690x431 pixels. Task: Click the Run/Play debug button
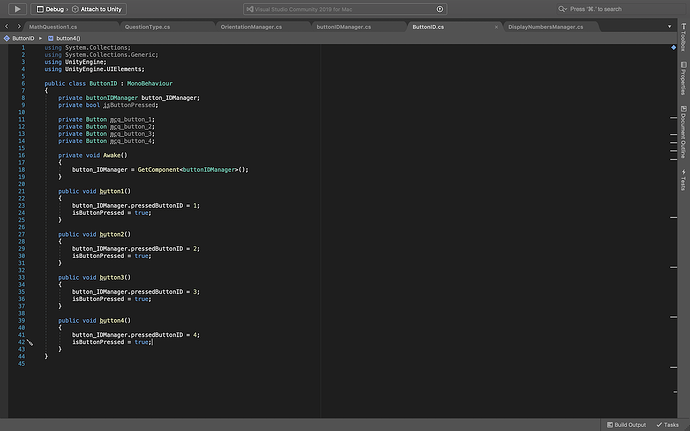pos(17,8)
